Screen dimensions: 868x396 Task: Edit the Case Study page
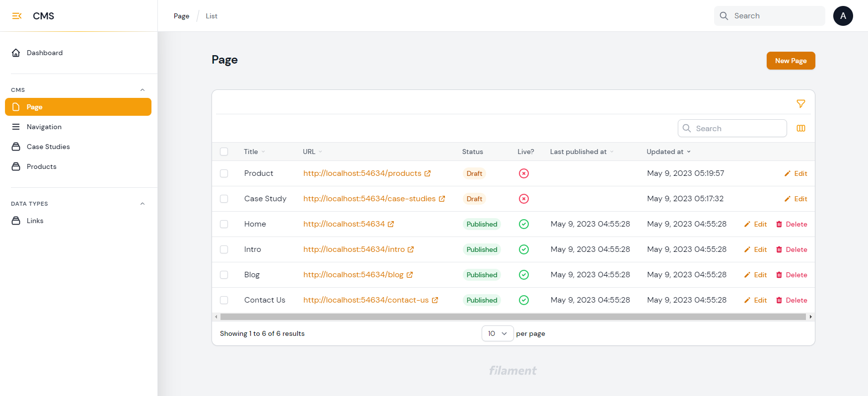tap(796, 199)
